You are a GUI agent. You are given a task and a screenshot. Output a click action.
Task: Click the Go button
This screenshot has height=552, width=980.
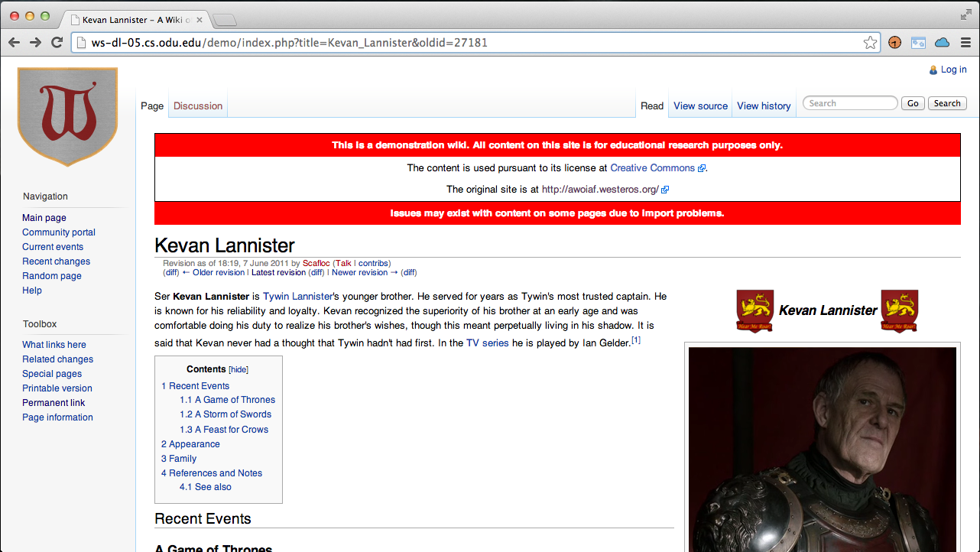[x=913, y=103]
